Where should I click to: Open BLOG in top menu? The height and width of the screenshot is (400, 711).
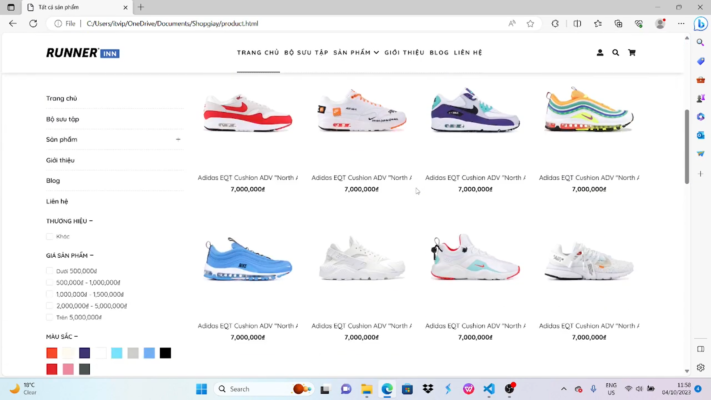(439, 53)
